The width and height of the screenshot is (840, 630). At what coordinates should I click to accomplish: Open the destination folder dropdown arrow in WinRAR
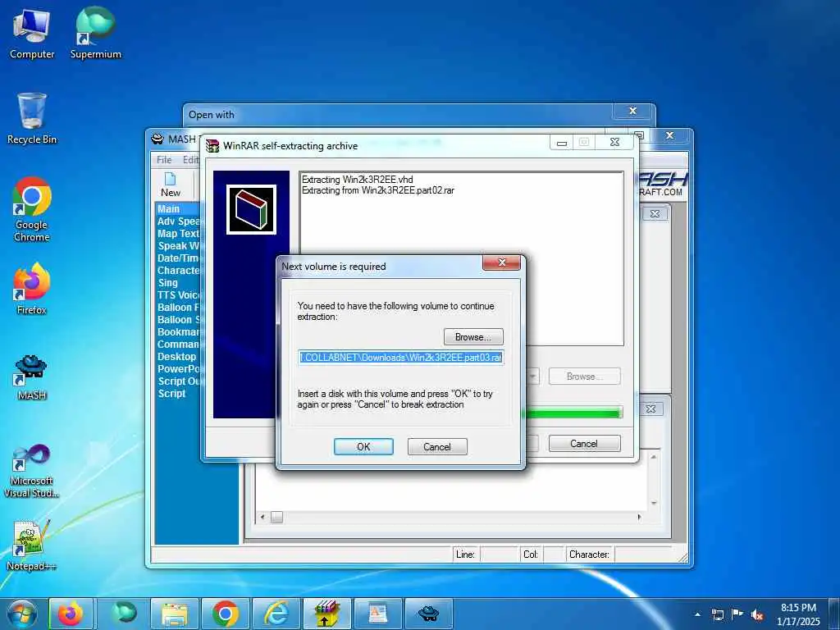(532, 377)
